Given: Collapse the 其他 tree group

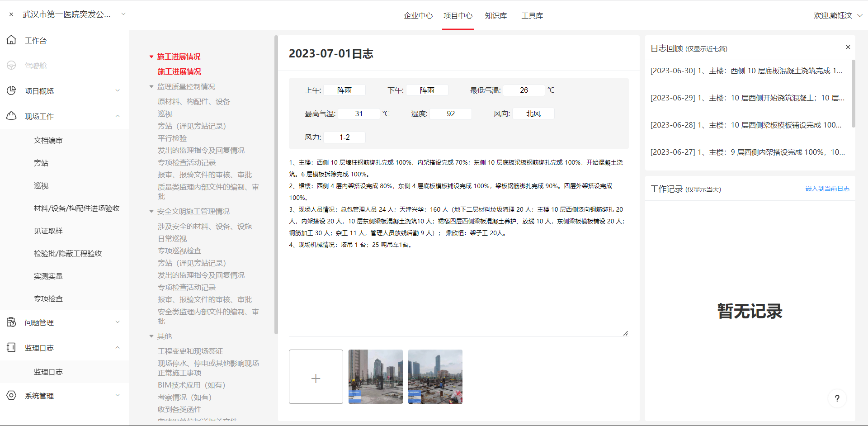Looking at the screenshot, I should click(x=151, y=336).
